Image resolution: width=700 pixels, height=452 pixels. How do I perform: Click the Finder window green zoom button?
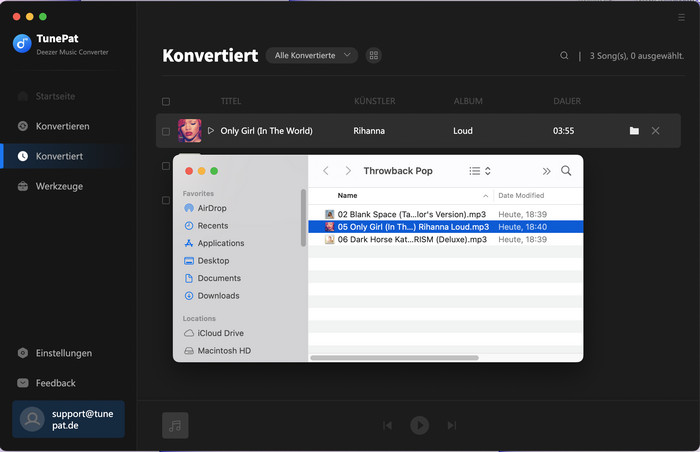coord(214,171)
